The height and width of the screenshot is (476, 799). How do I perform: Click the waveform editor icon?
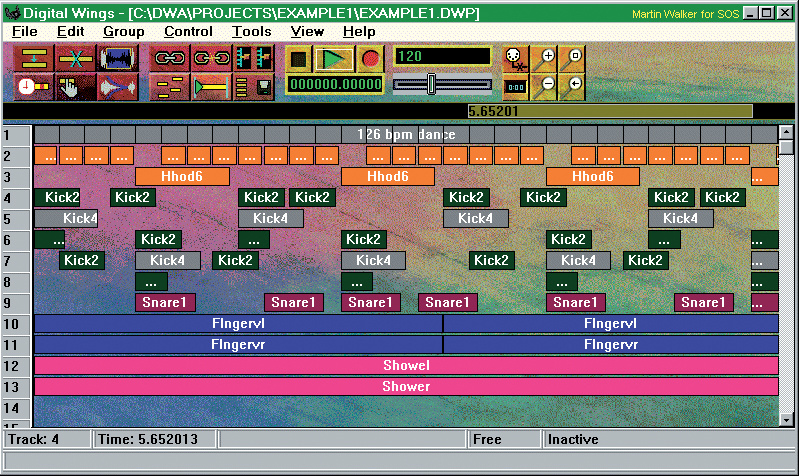[x=117, y=58]
